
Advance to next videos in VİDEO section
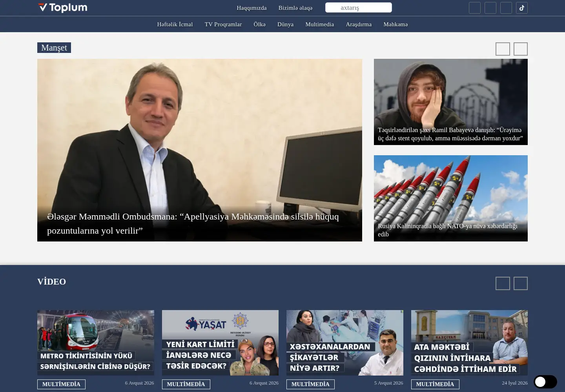521,283
